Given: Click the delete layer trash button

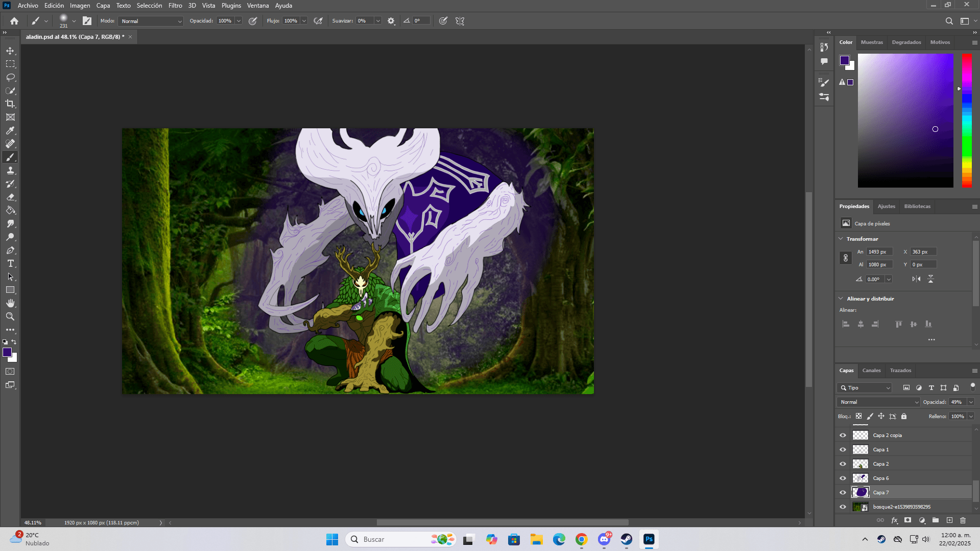Looking at the screenshot, I should tap(963, 520).
